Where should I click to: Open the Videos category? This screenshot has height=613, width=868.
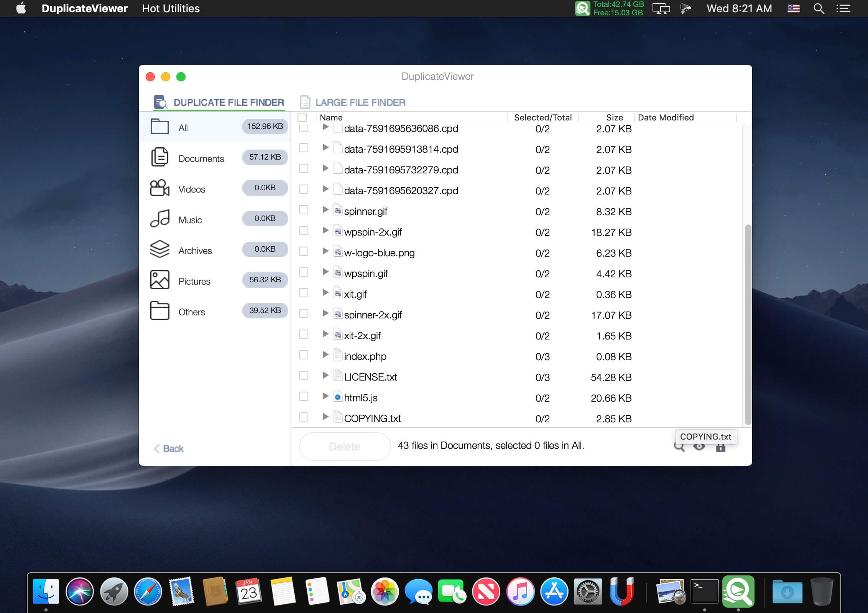(192, 189)
